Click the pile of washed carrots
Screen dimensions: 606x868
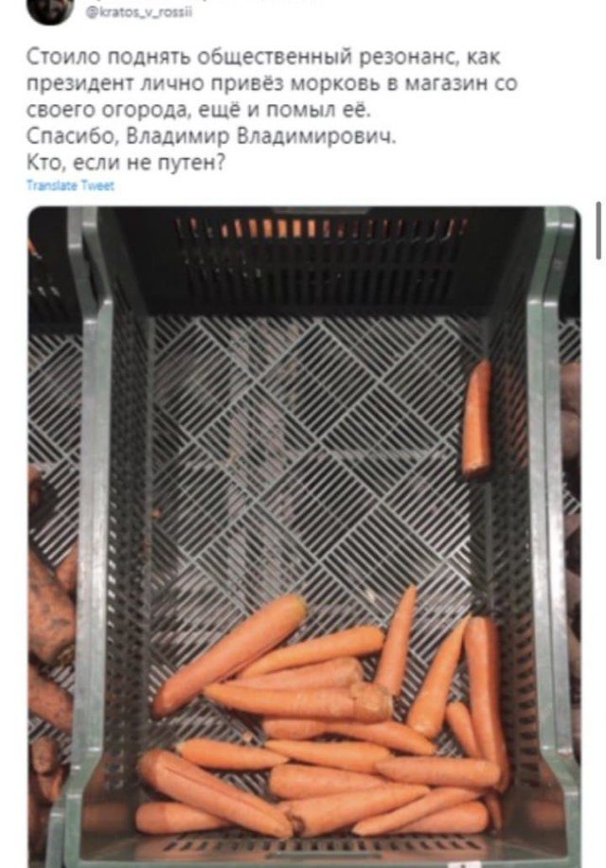pos(327,719)
